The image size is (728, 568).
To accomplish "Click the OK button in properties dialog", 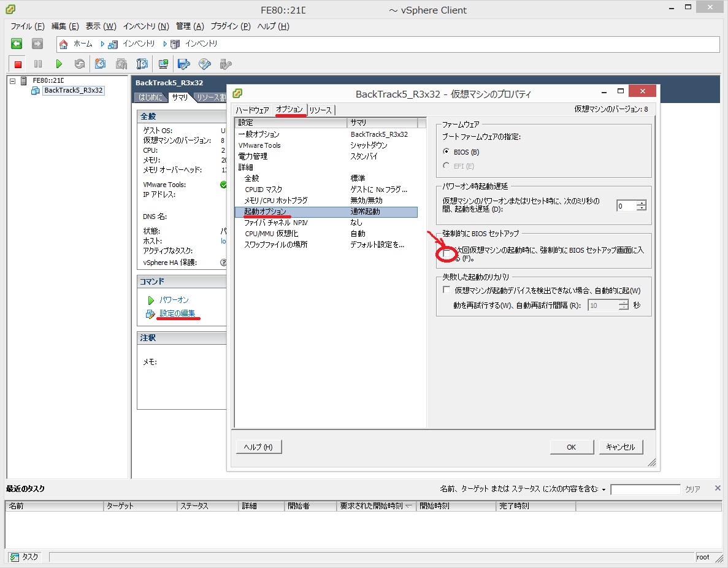I will click(572, 447).
